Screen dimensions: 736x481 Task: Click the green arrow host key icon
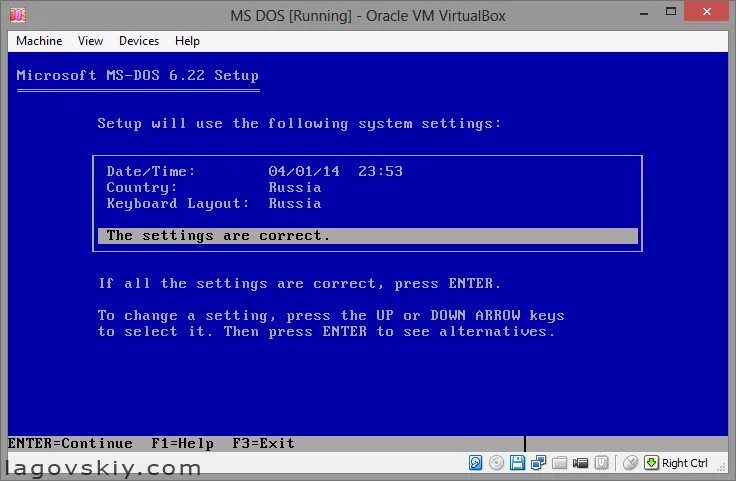651,463
